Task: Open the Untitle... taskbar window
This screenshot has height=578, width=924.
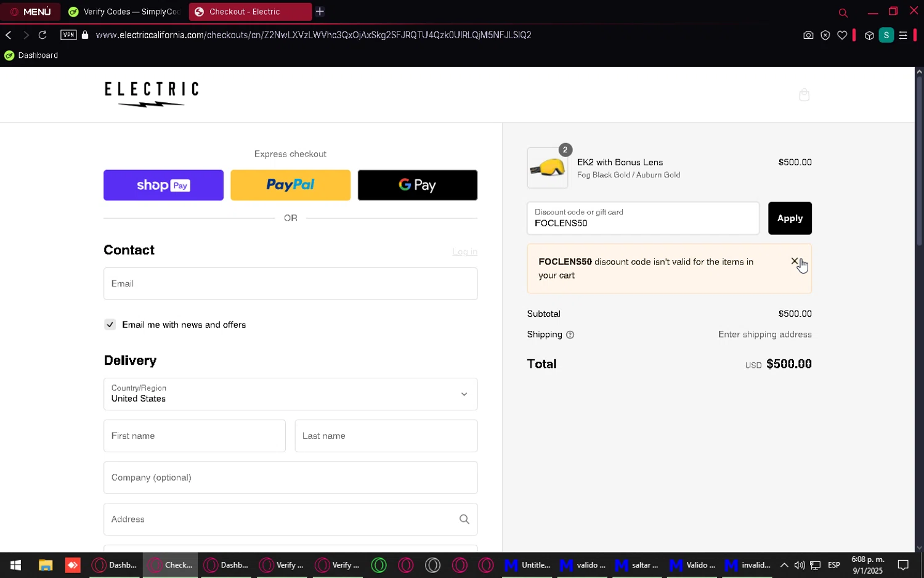Action: (528, 565)
